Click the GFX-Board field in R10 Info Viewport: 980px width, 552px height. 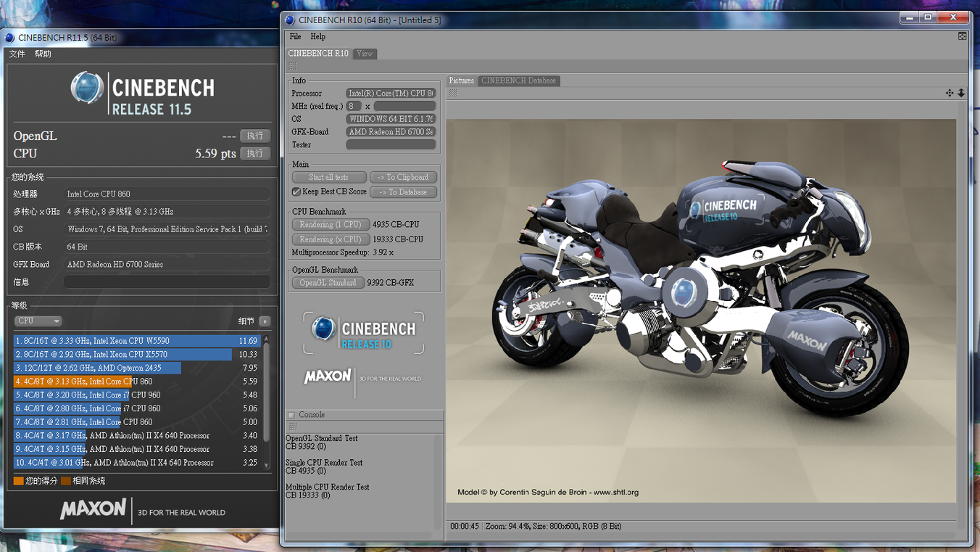(x=391, y=132)
